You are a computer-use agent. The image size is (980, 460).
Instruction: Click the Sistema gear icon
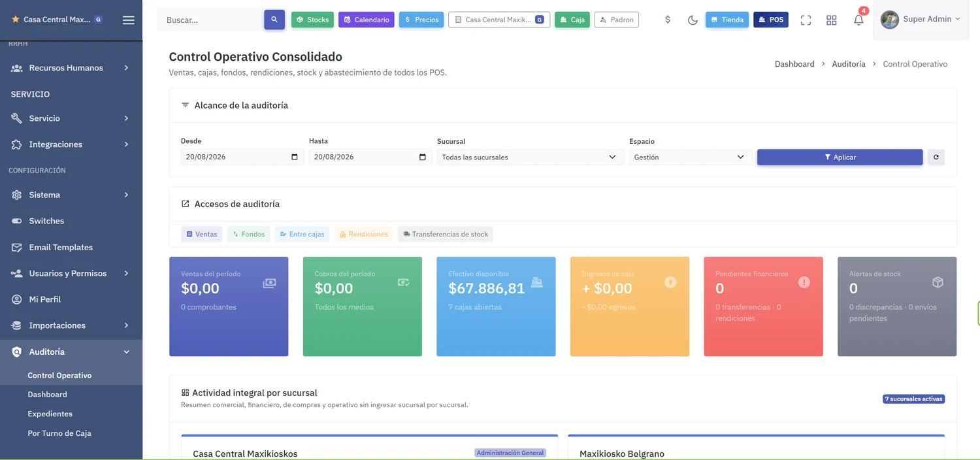17,195
